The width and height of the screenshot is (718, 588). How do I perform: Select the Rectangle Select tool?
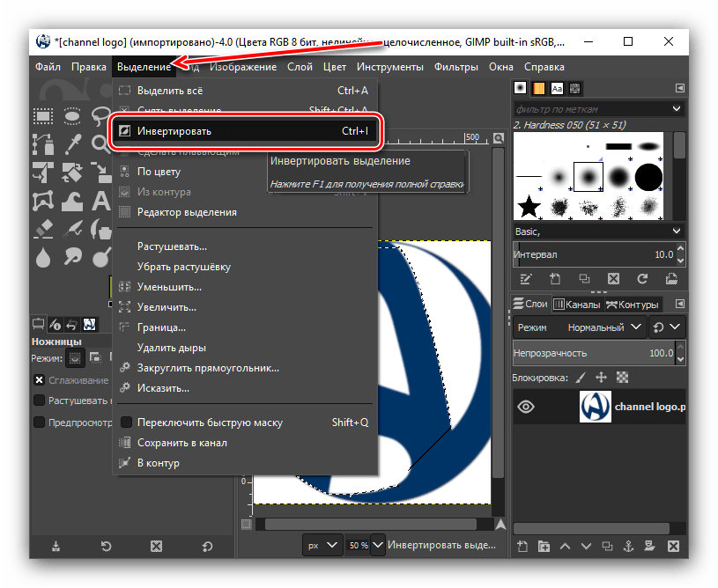pos(43,116)
